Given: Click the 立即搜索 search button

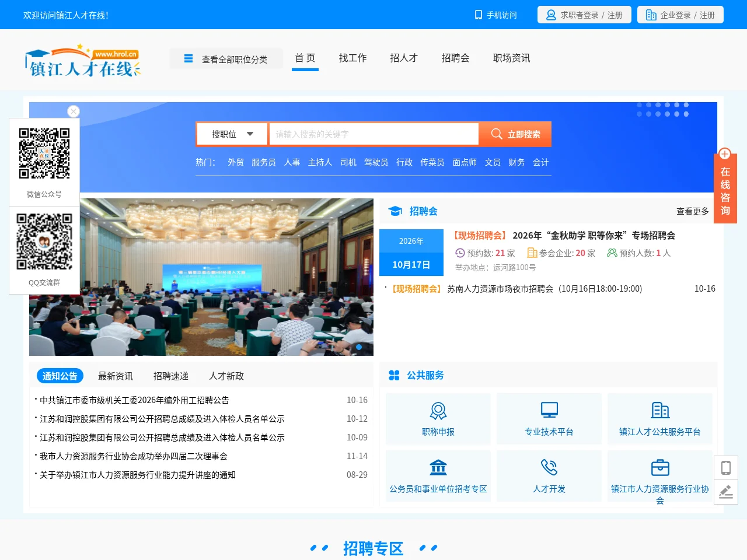Looking at the screenshot, I should point(515,134).
